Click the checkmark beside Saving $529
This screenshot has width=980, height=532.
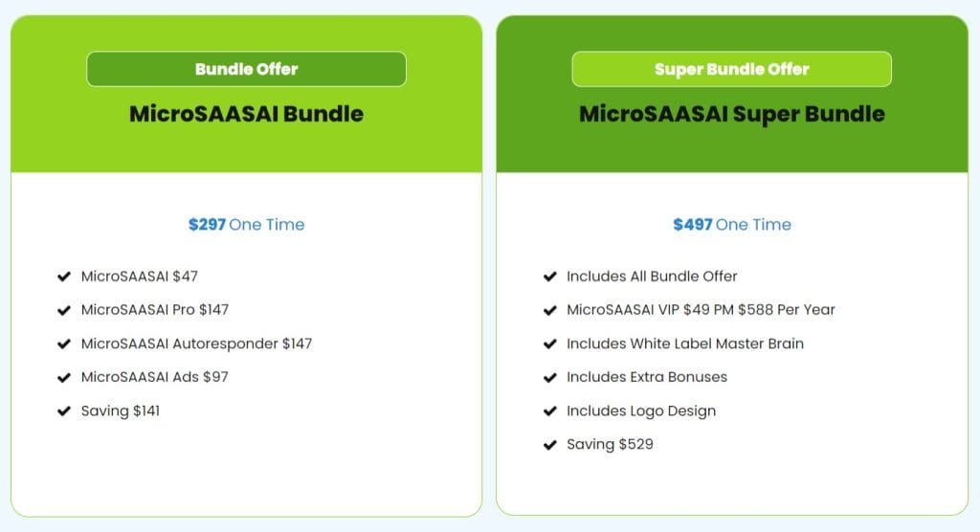point(550,445)
